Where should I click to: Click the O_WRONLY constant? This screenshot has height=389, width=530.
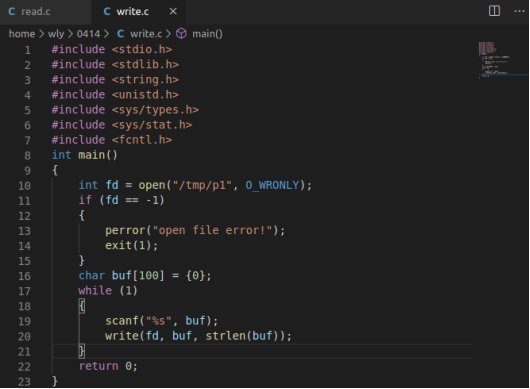pos(272,185)
